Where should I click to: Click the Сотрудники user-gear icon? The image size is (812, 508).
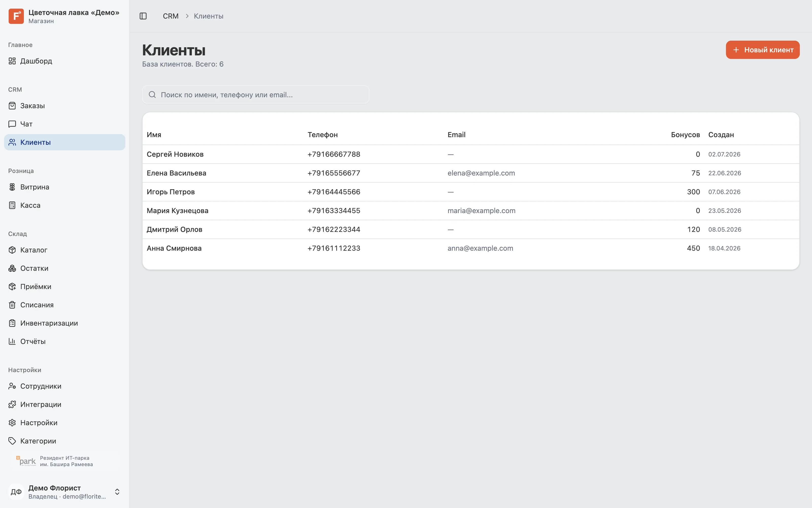pos(12,386)
